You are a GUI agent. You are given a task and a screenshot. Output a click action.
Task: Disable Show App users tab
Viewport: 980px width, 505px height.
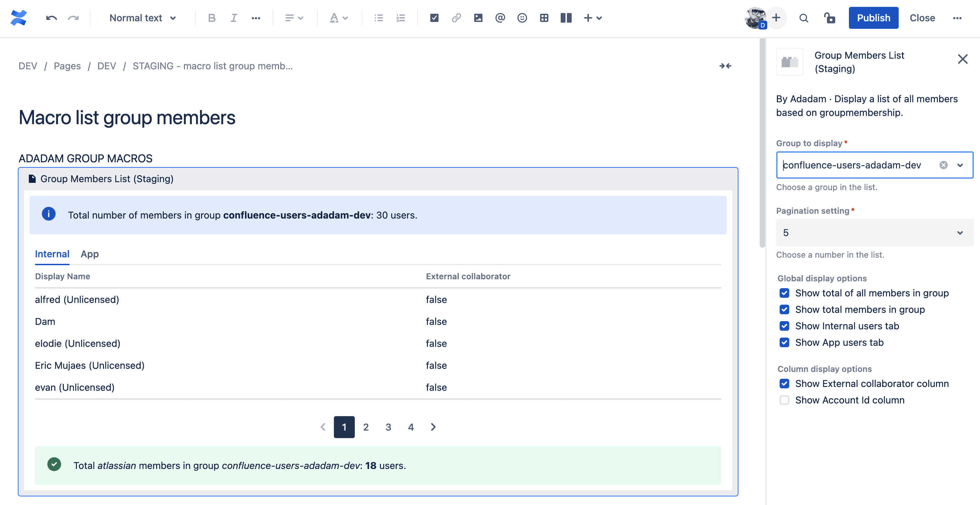(x=784, y=342)
